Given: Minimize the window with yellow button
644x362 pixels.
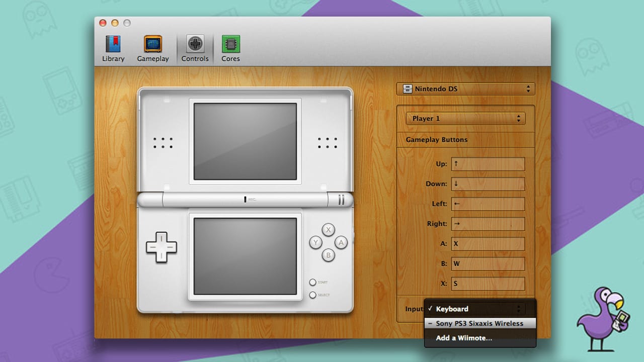Looking at the screenshot, I should (115, 23).
